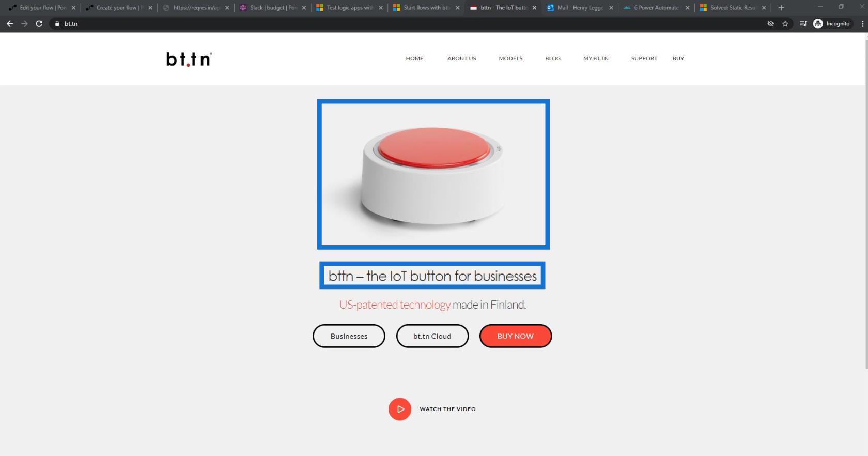Open the BUY menu item

[x=678, y=59]
